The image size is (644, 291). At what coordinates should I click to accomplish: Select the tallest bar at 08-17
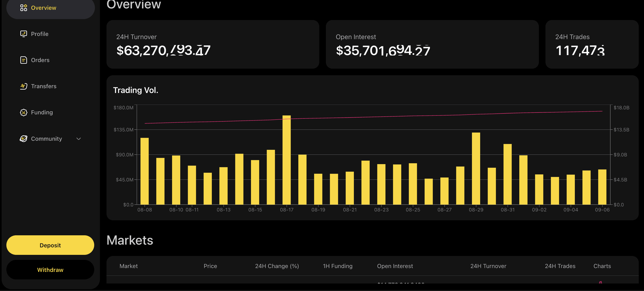287,160
